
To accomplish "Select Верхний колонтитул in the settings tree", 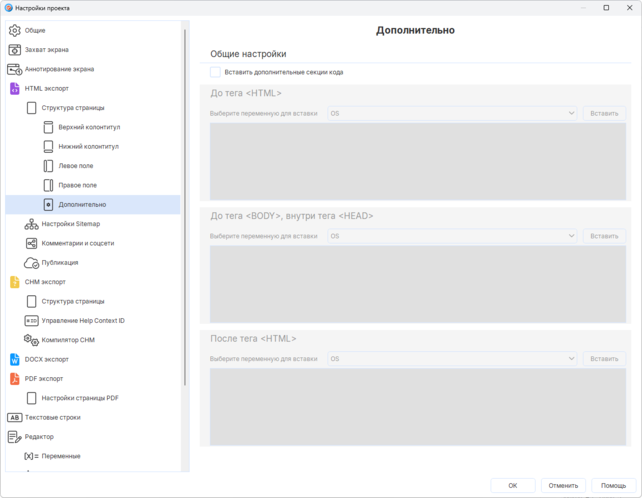I will click(x=88, y=127).
